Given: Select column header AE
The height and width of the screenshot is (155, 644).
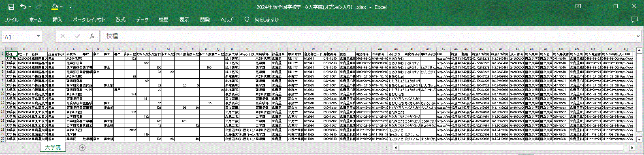Looking at the screenshot, I should (444, 49).
